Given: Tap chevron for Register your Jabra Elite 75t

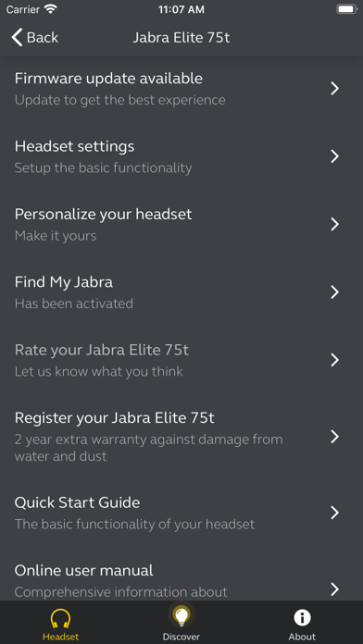Looking at the screenshot, I should tap(335, 437).
